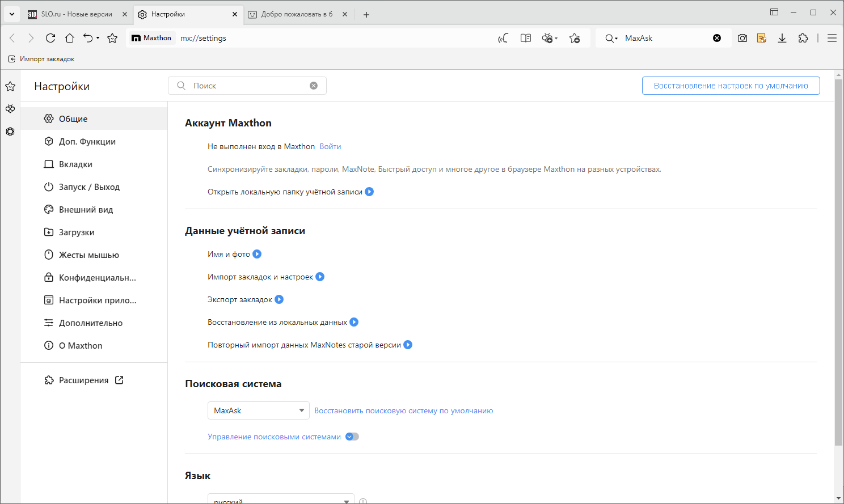Open the main hamburger menu
The width and height of the screenshot is (844, 504).
pyautogui.click(x=832, y=38)
